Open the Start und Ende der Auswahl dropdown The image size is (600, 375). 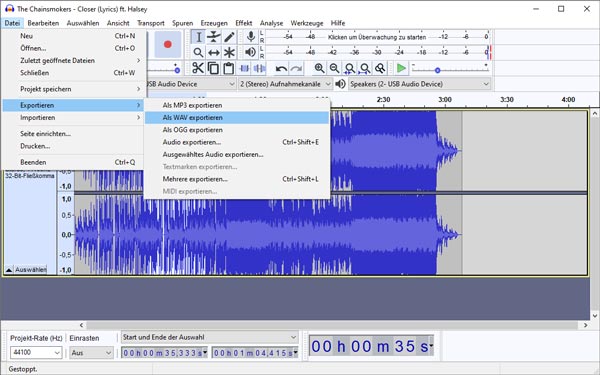point(210,337)
